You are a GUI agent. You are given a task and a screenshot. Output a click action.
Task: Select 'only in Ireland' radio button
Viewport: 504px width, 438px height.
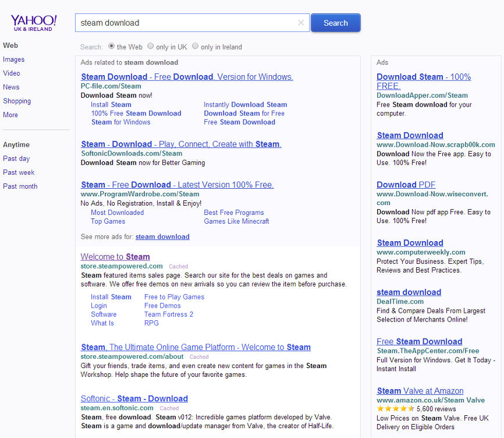pyautogui.click(x=195, y=46)
